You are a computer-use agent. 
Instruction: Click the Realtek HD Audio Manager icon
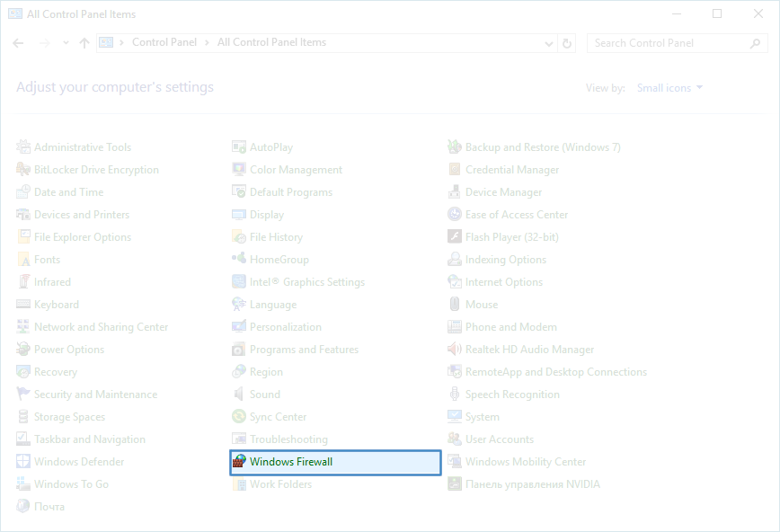click(456, 350)
